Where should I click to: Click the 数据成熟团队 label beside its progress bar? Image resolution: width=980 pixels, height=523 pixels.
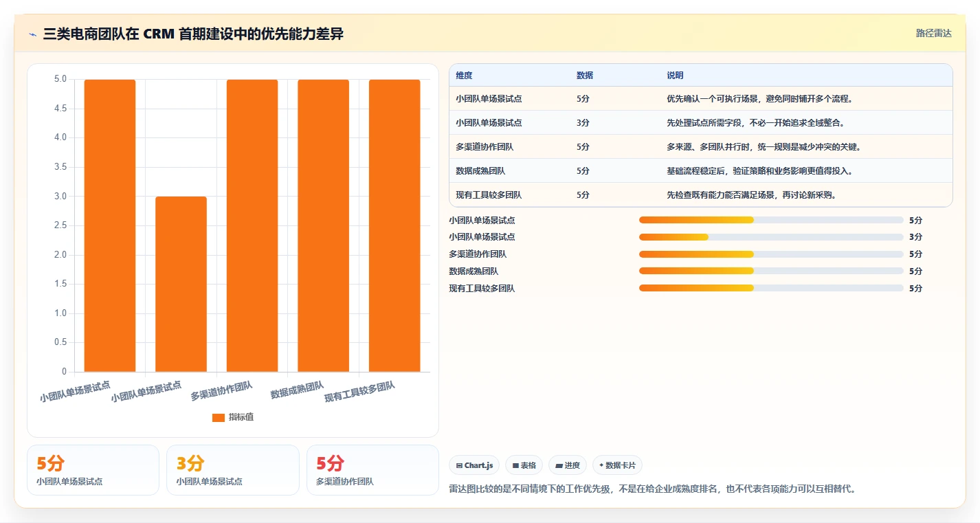[474, 271]
